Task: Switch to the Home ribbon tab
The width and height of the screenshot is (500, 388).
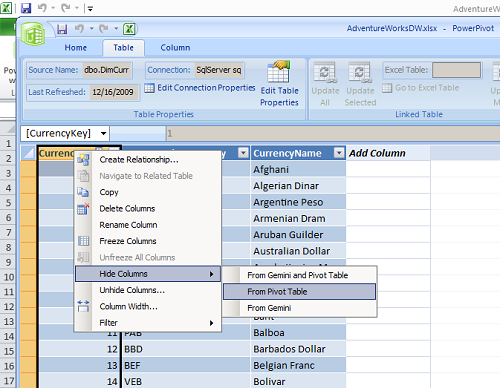Action: 76,48
